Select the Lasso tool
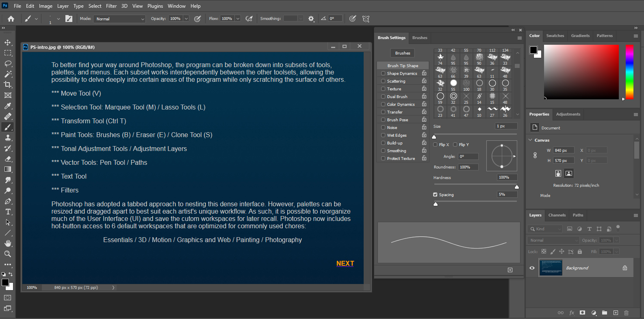The width and height of the screenshot is (644, 319). [x=8, y=63]
